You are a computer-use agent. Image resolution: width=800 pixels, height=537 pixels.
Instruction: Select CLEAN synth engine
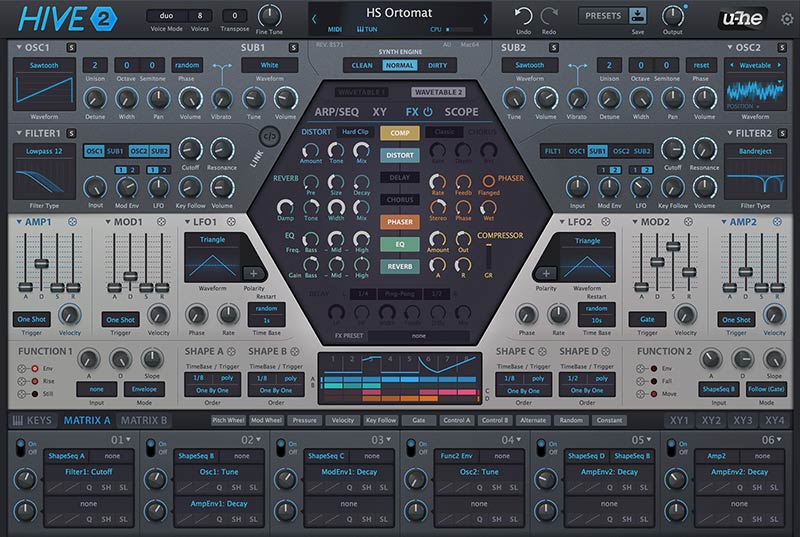pos(362,65)
